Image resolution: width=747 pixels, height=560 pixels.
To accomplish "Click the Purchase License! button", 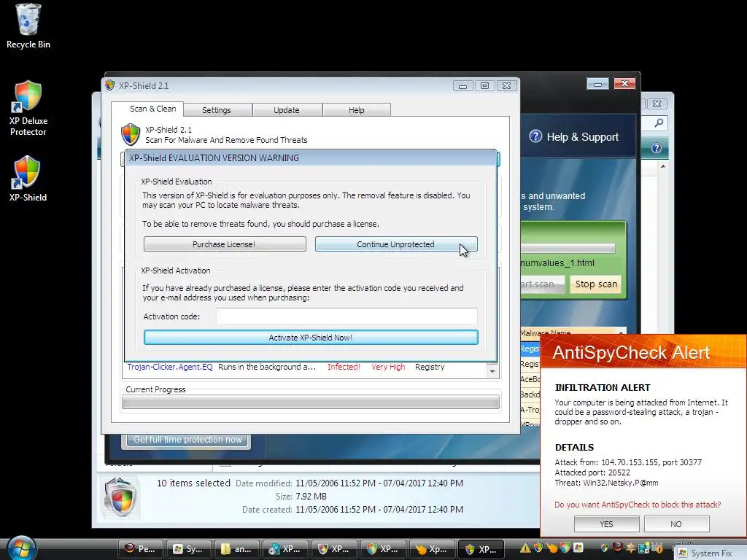I will (x=225, y=244).
